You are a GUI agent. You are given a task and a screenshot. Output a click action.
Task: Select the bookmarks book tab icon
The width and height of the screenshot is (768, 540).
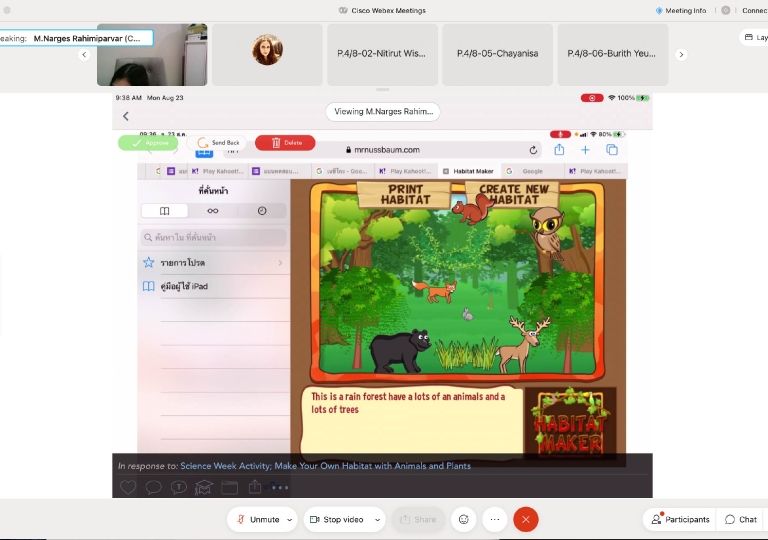(165, 211)
